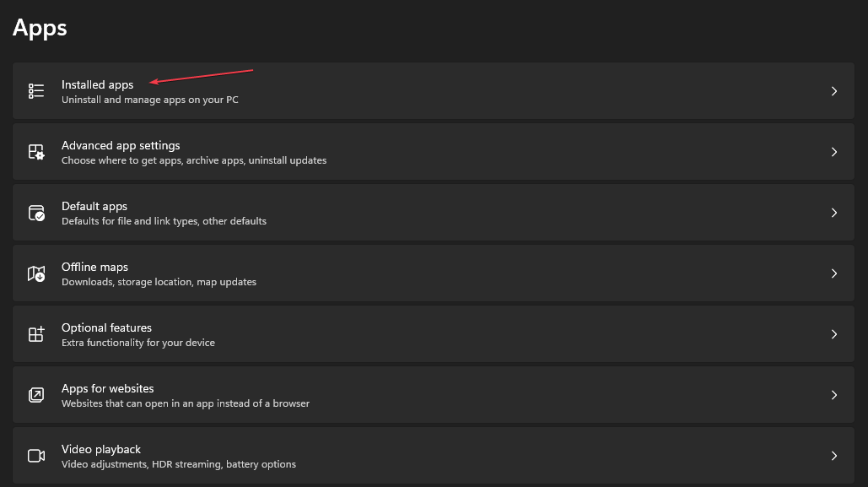The width and height of the screenshot is (868, 487).
Task: Click the Apps page heading
Action: [40, 28]
